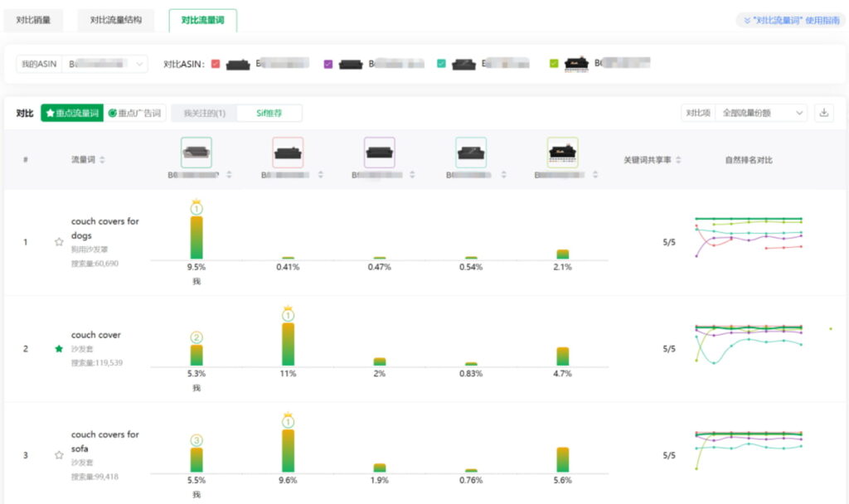The width and height of the screenshot is (849, 504).
Task: Expand the 对比流量词 使用指南 guide
Action: tap(791, 21)
